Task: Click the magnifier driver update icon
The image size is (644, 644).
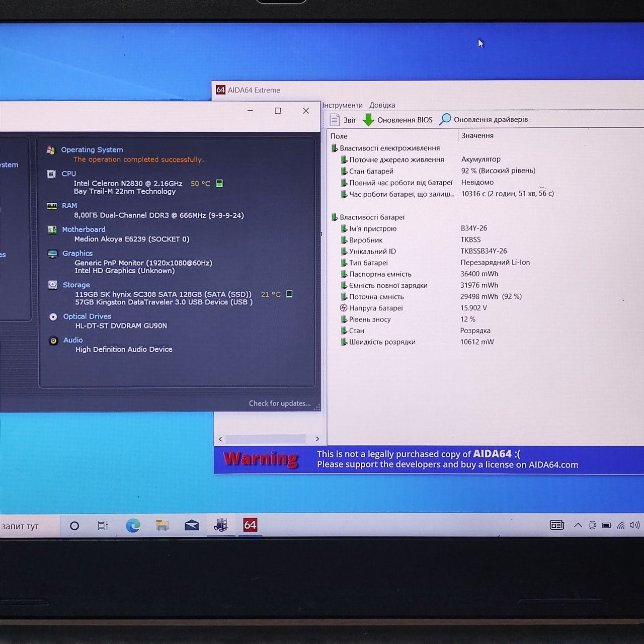Action: point(445,119)
